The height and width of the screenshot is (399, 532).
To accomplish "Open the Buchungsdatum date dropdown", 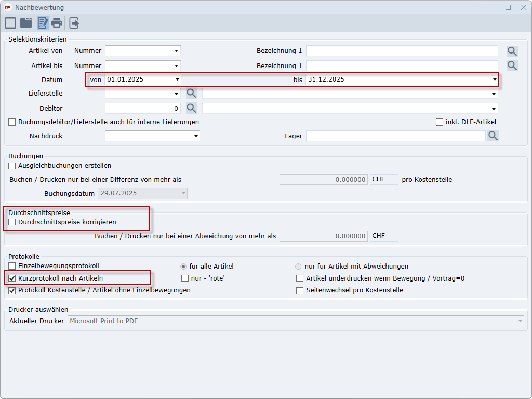I will tap(183, 193).
